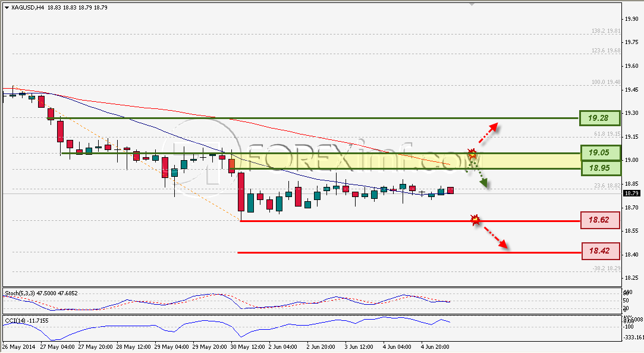This screenshot has width=644, height=353.
Task: Click the Fibonacci -38.2 18.29 label
Action: pos(606,268)
